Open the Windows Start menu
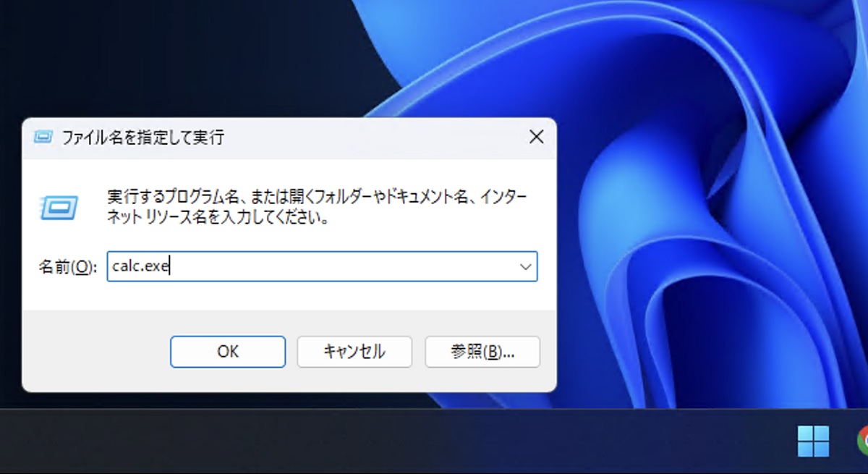868x474 pixels. (x=812, y=441)
